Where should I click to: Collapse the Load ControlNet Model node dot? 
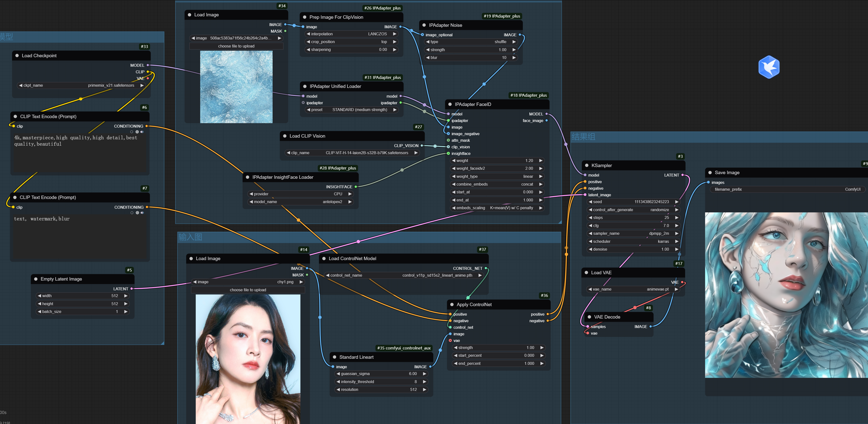324,258
